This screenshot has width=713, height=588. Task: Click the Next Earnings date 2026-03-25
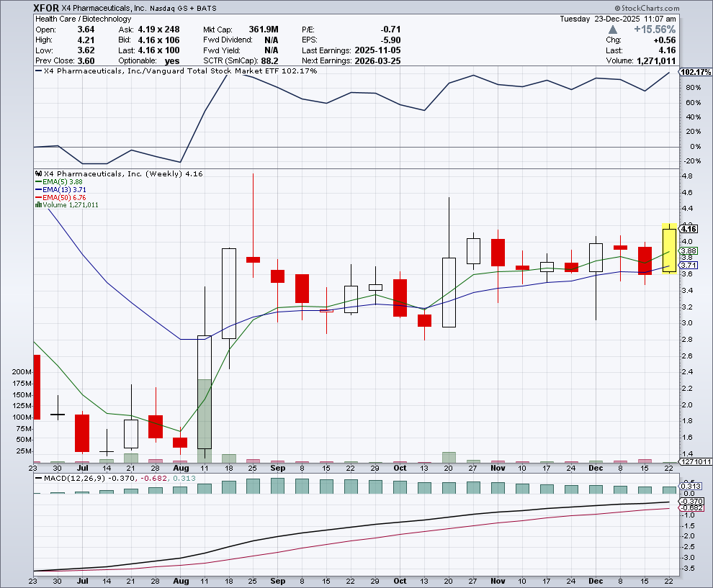pyautogui.click(x=377, y=61)
